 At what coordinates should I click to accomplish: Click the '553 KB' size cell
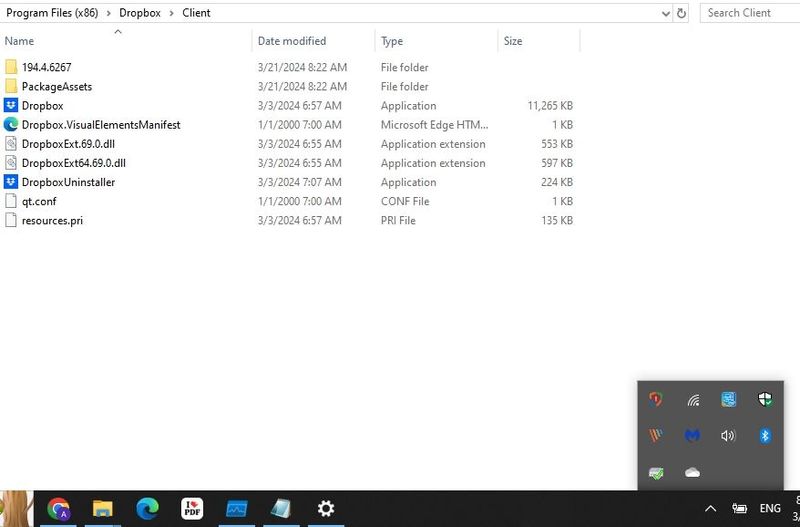pyautogui.click(x=557, y=144)
